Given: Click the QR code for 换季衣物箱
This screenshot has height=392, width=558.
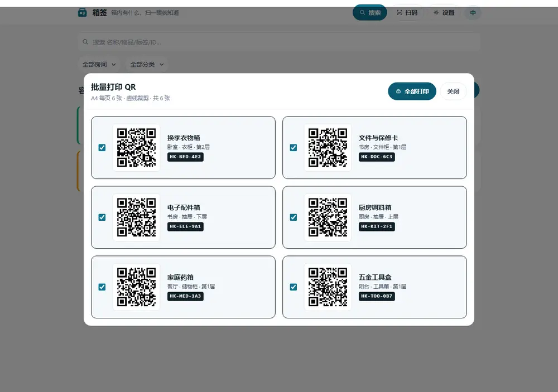Looking at the screenshot, I should pos(136,148).
